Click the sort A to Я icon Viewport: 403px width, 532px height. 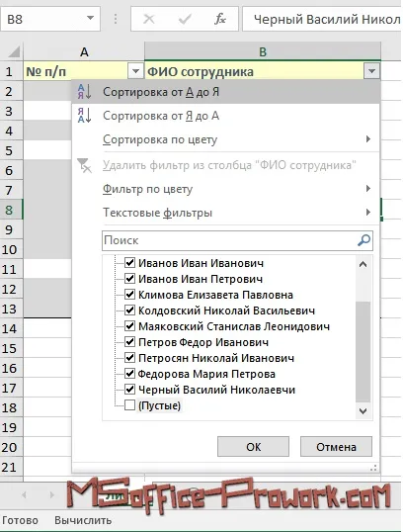[84, 92]
